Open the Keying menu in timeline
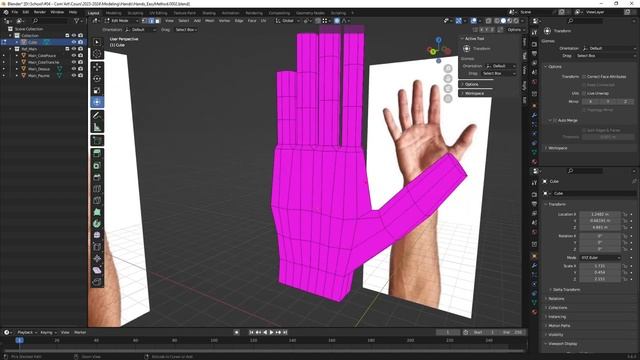The height and width of the screenshot is (360, 640). tap(48, 332)
